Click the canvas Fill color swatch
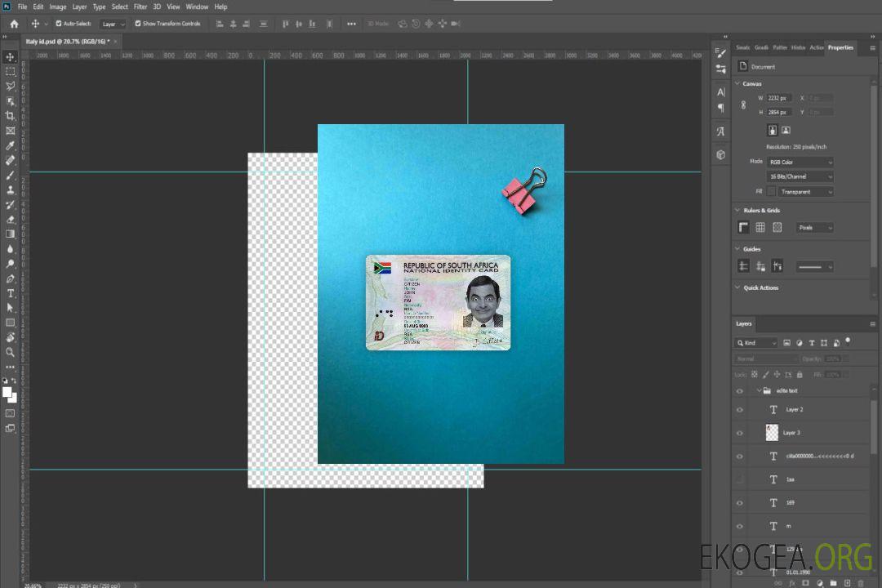The image size is (882, 588). pos(771,192)
